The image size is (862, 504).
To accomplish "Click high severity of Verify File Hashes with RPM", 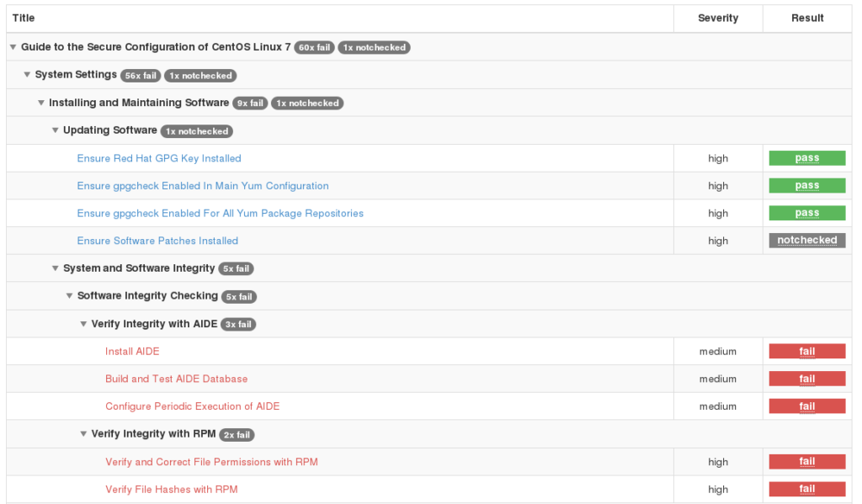I will click(x=718, y=489).
